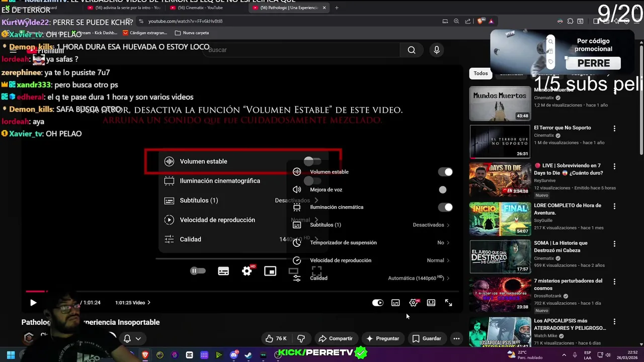Open the 7 misterios perturbadores thumbnail
The height and width of the screenshot is (362, 644).
500,294
